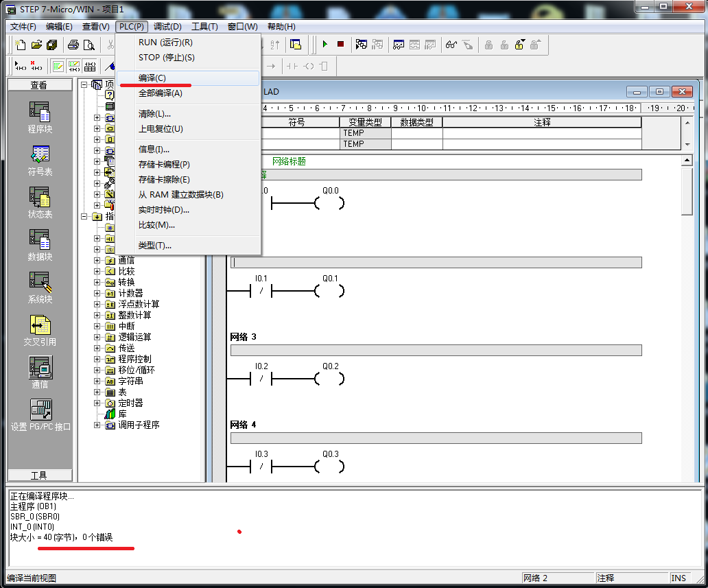Viewport: 708px width, 588px height.
Task: Open the 状态表 sidebar icon
Action: point(40,202)
